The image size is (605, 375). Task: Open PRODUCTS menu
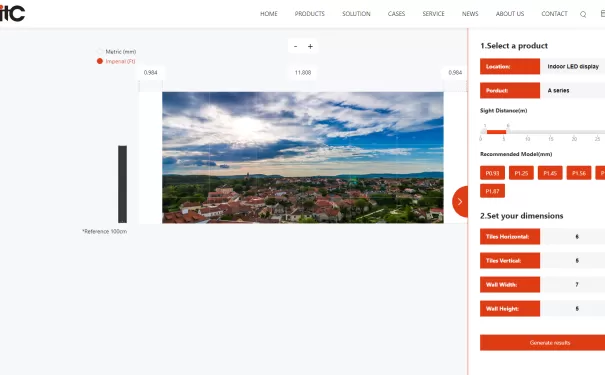click(x=309, y=14)
